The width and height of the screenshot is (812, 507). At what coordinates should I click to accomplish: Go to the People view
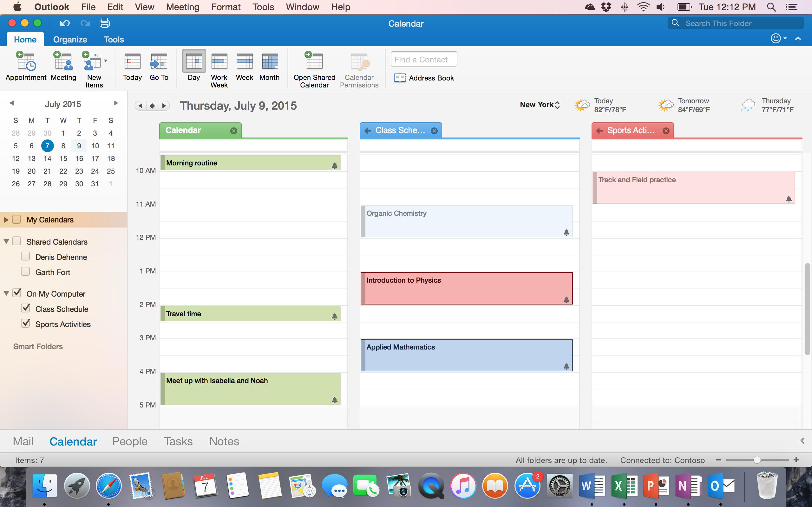[130, 441]
